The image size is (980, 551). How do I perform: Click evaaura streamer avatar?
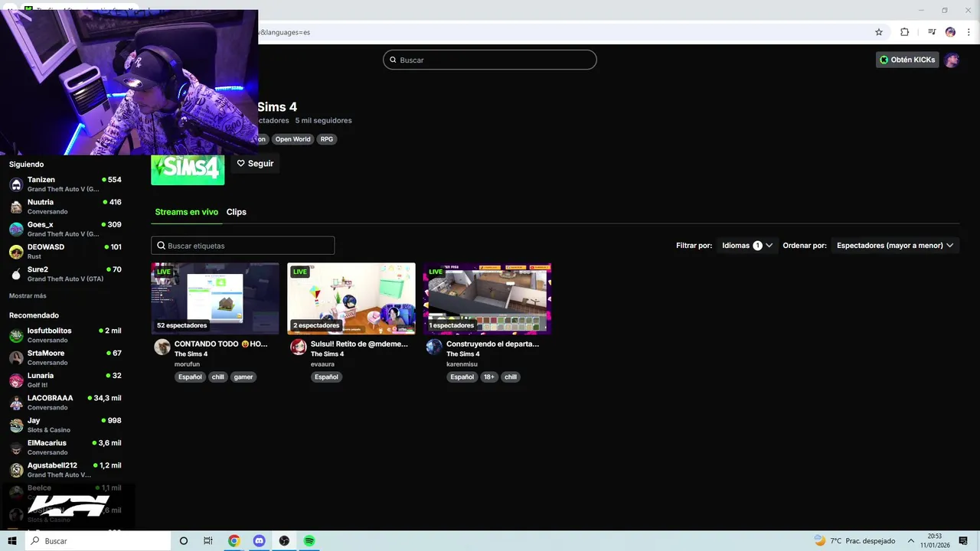[299, 347]
